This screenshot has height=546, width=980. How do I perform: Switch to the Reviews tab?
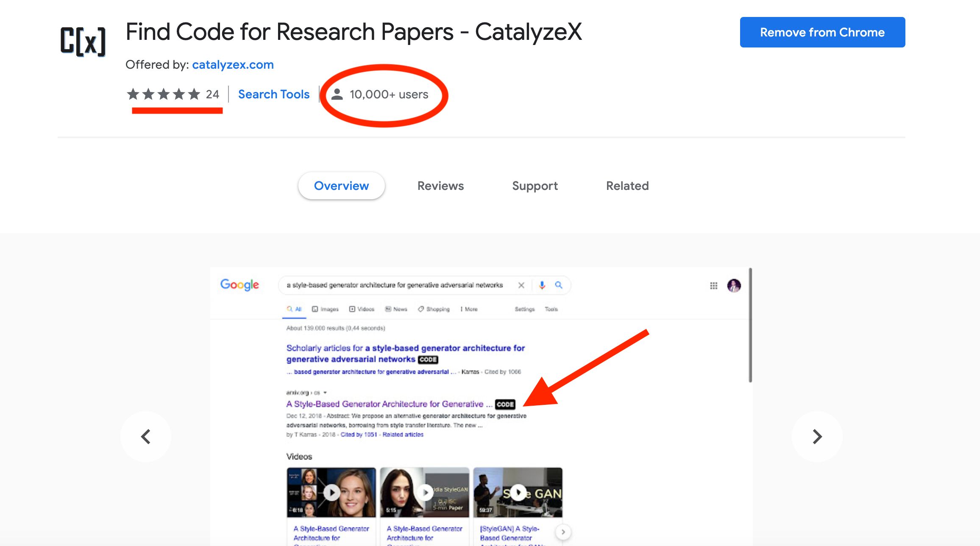[x=440, y=186]
